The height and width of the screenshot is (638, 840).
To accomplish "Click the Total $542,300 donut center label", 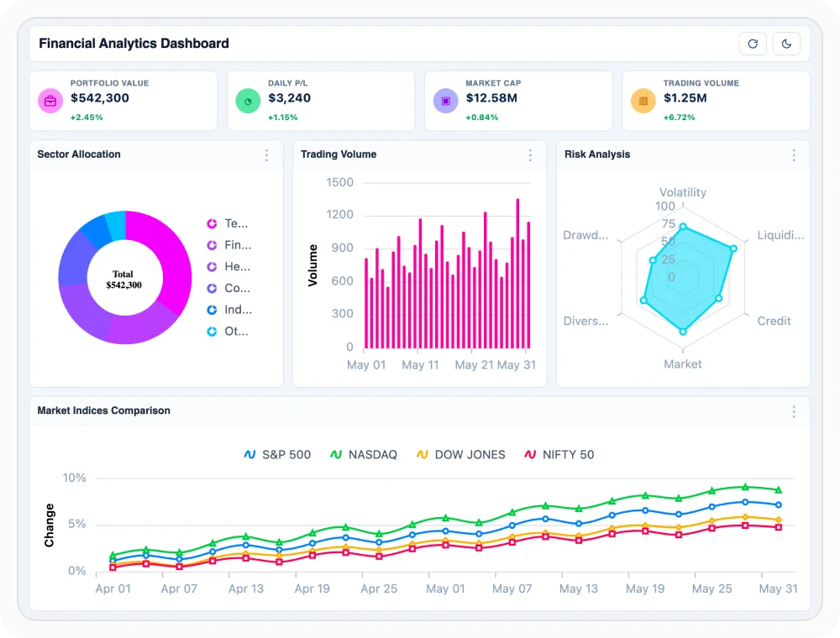I will click(x=123, y=280).
